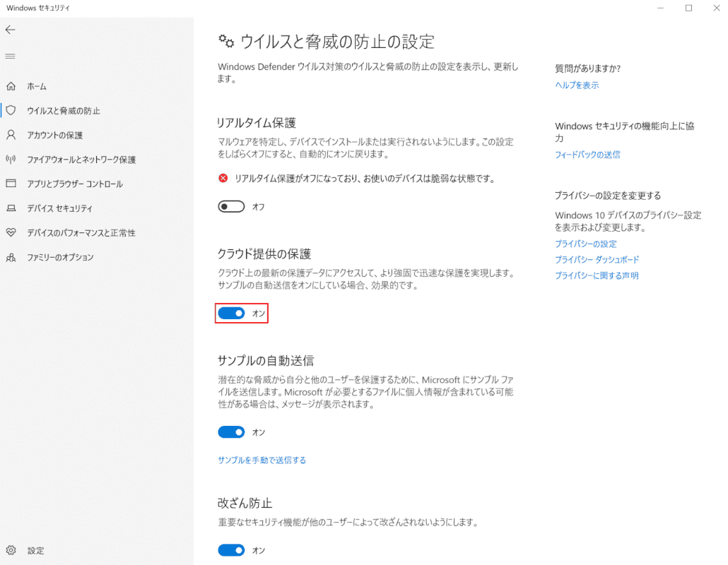This screenshot has width=728, height=565.
Task: Turn off クラウド提供の保護 toggle
Action: pos(231,314)
